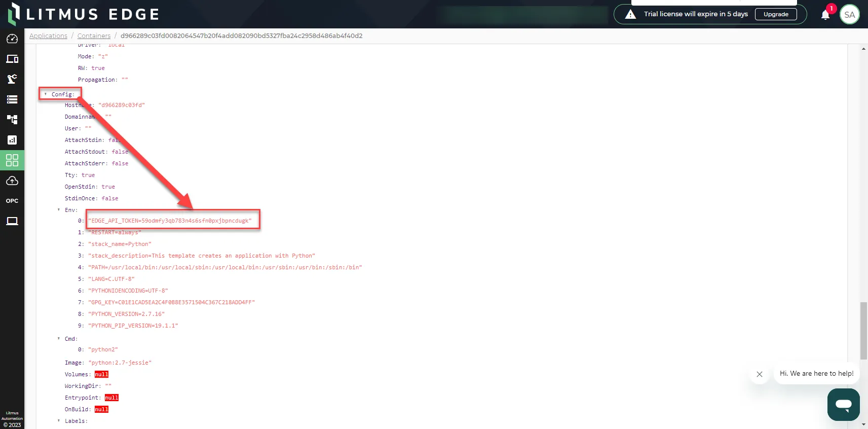
Task: Collapse the Env tree node
Action: (59, 210)
